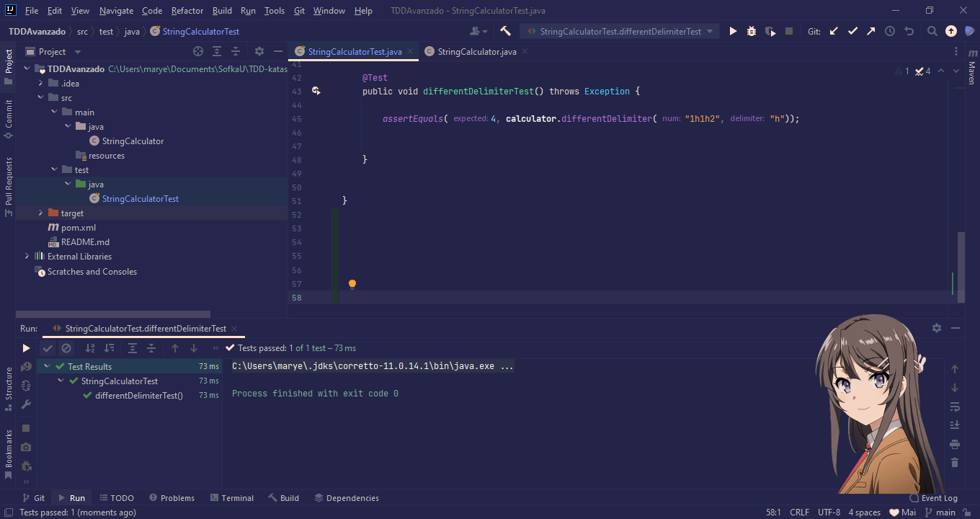Image resolution: width=980 pixels, height=519 pixels.
Task: Change line separator by clicking CRLF
Action: [x=800, y=512]
